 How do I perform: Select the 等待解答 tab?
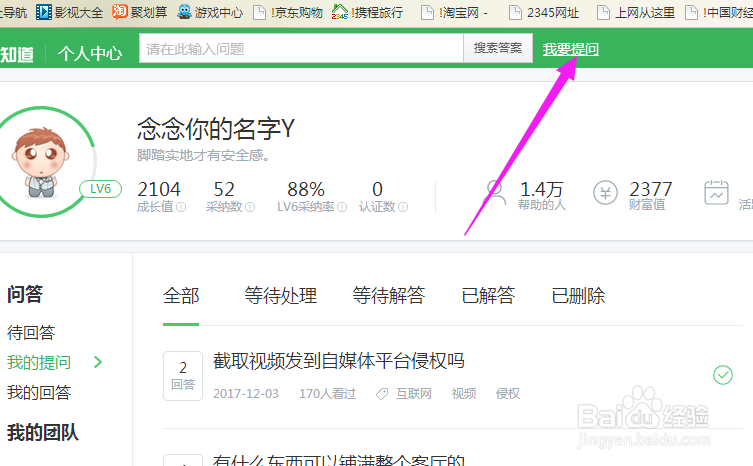click(389, 295)
